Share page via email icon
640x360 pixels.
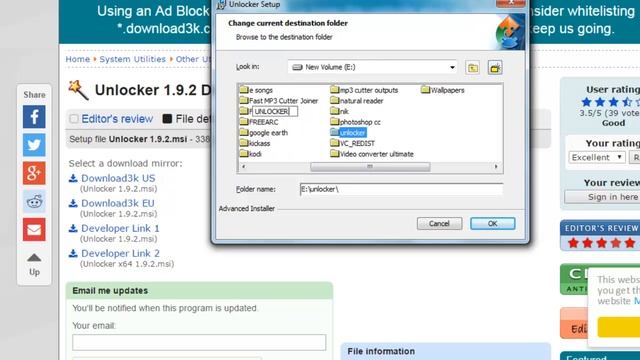(x=34, y=229)
